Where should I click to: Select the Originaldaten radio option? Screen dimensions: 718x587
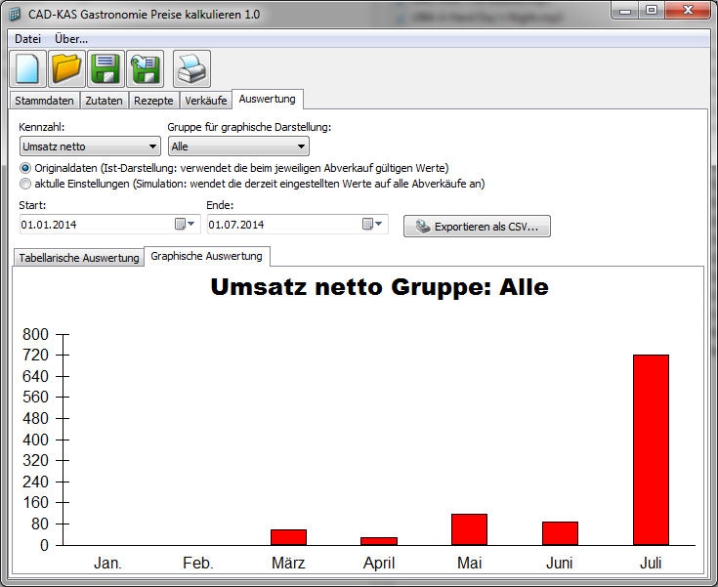click(x=26, y=168)
